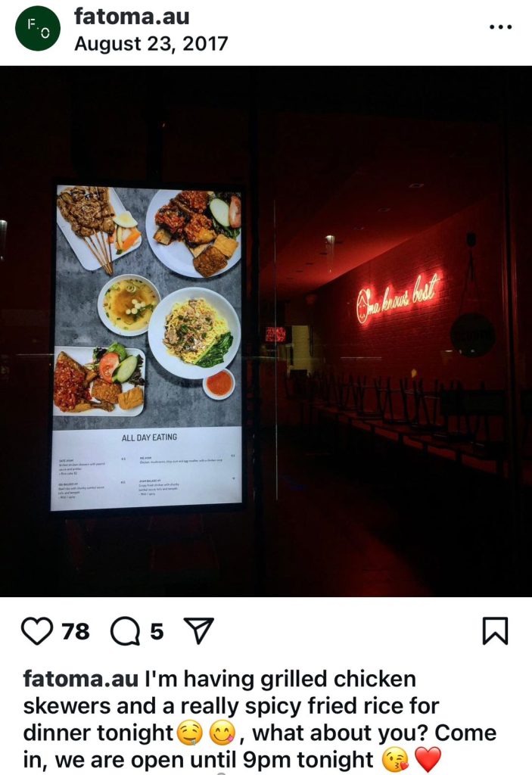Viewport: 532px width, 775px height.
Task: Open the fatoma.au profile avatar
Action: coord(38,28)
